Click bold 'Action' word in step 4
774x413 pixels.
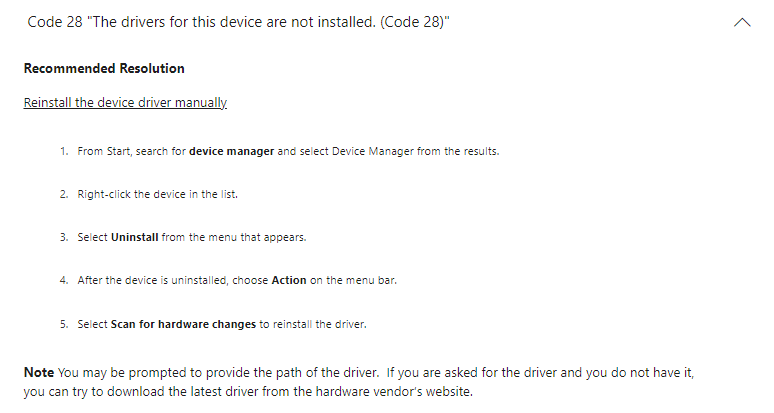click(x=288, y=281)
